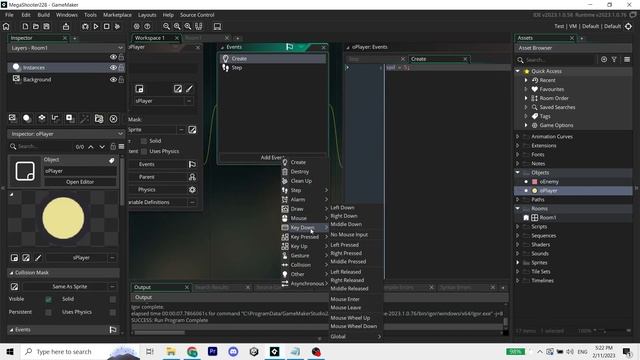Start the debugger with the bug icon

tap(85, 27)
